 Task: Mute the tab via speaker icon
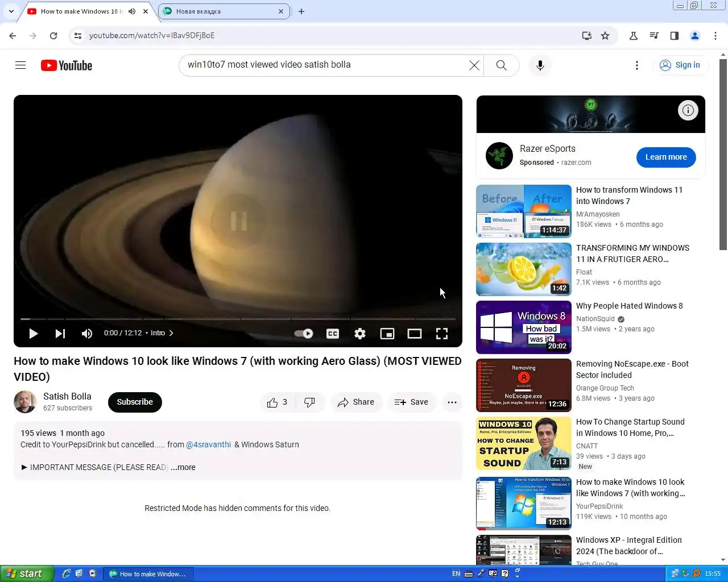tap(132, 11)
